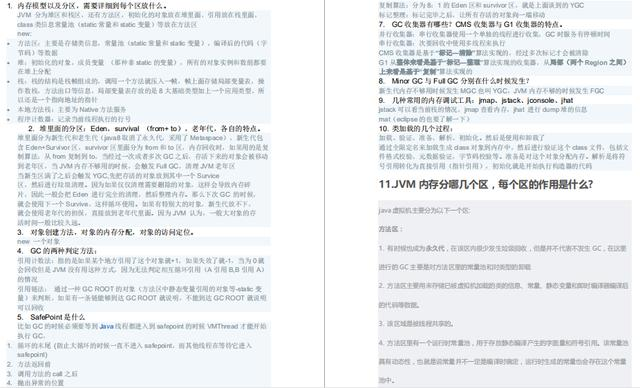Click the '方法区:' label under section 11

click(x=391, y=229)
